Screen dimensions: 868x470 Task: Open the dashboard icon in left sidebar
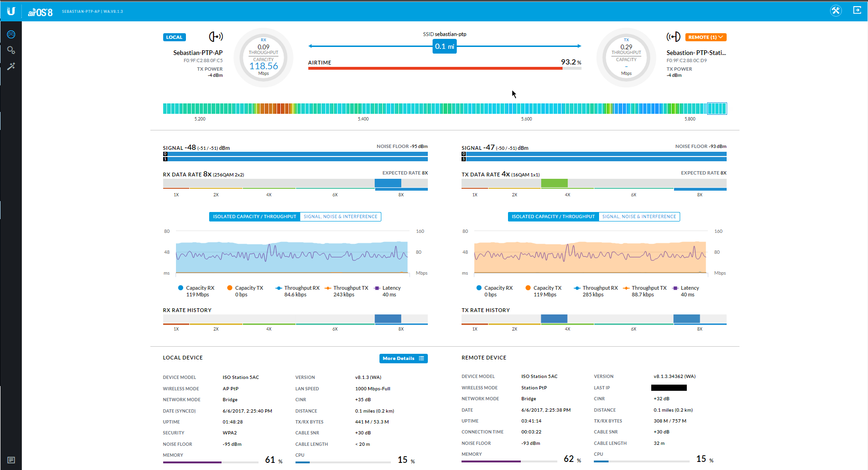[11, 35]
